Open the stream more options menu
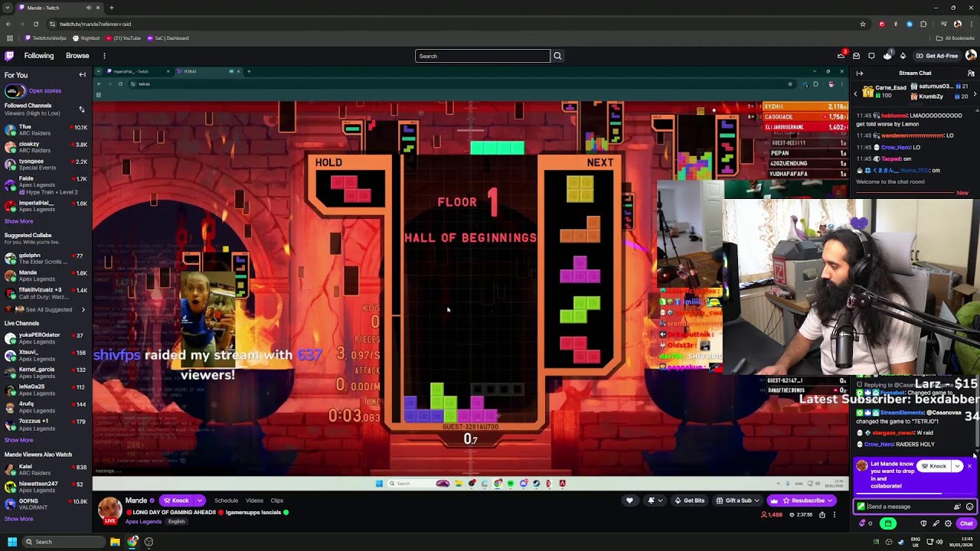 point(835,515)
